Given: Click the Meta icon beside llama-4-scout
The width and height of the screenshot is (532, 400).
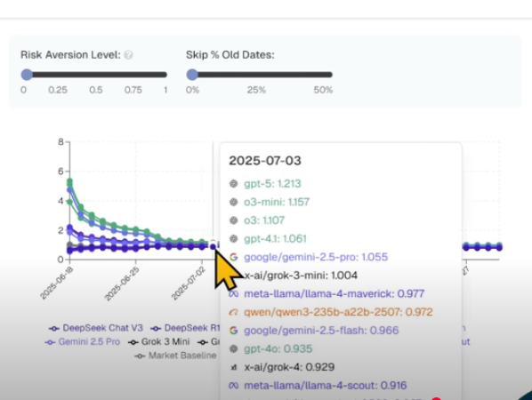Looking at the screenshot, I should point(233,386).
